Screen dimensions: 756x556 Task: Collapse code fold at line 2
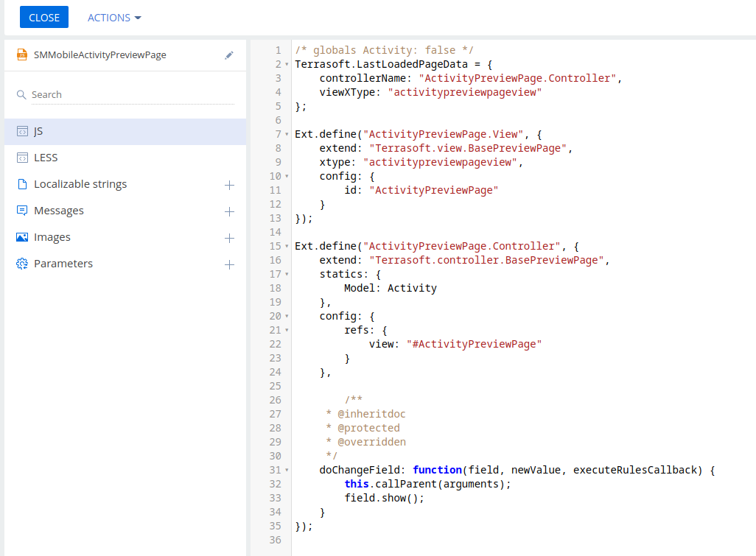coord(287,64)
